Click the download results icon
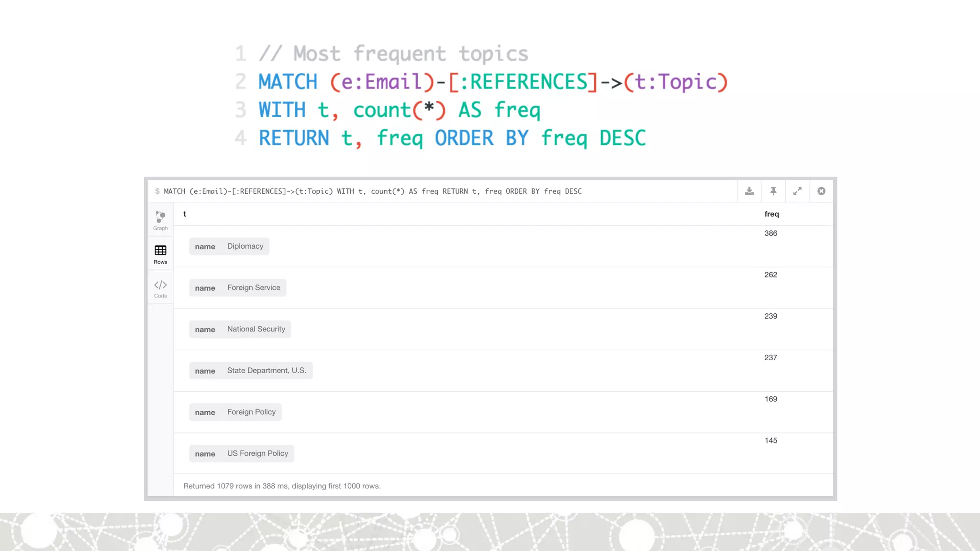Screen dimensions: 980x551 pyautogui.click(x=749, y=191)
